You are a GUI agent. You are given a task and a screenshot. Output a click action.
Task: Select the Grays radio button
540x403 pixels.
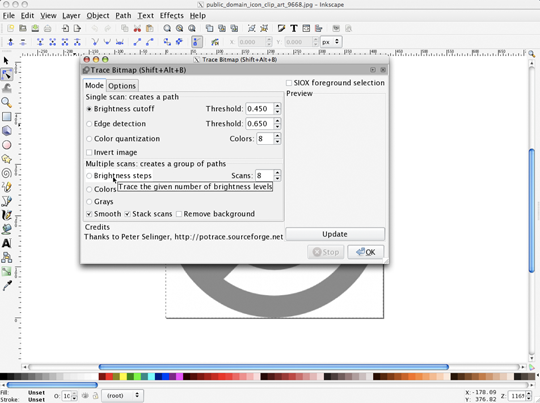pyautogui.click(x=89, y=202)
